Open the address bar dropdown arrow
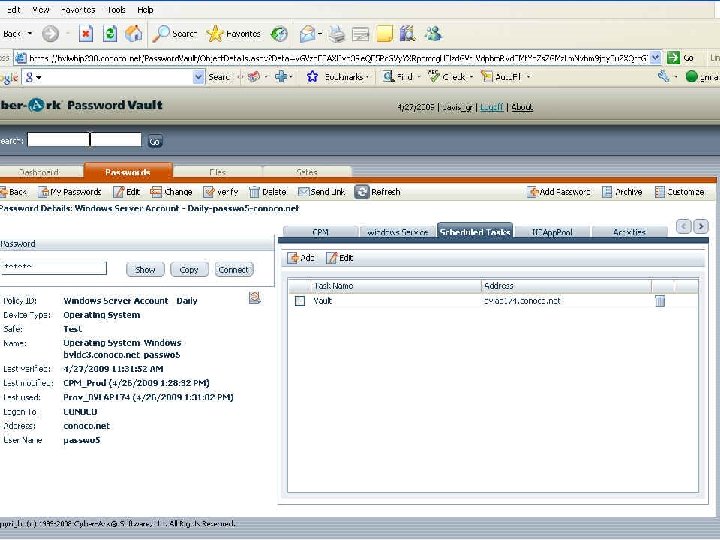 coord(656,58)
